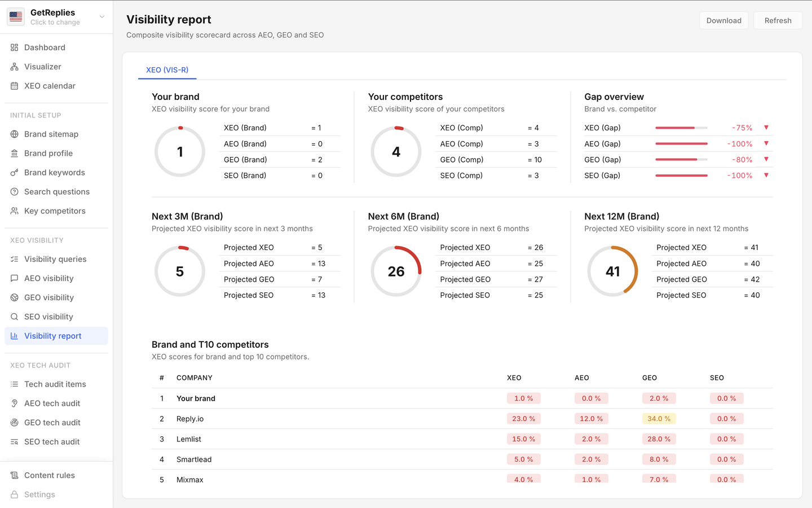Click the Next 6M gauge showing 26
This screenshot has height=508, width=812.
click(396, 271)
